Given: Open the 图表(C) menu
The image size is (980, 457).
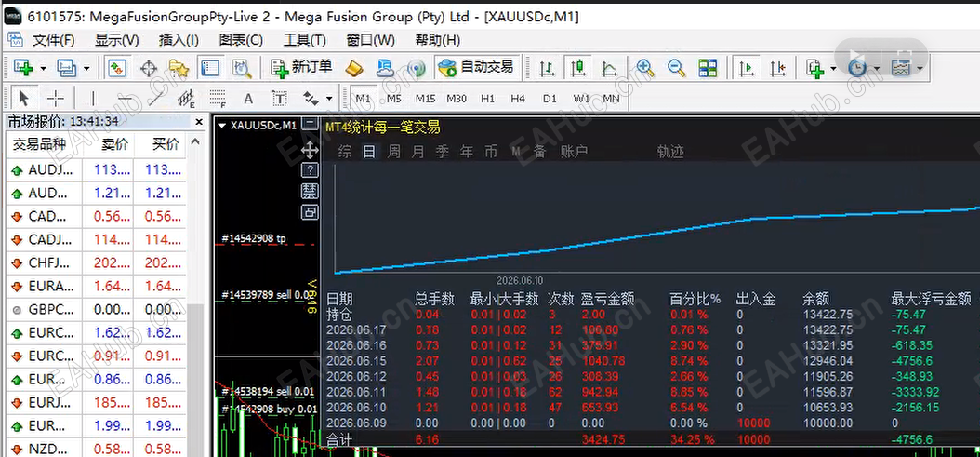Looking at the screenshot, I should 241,40.
